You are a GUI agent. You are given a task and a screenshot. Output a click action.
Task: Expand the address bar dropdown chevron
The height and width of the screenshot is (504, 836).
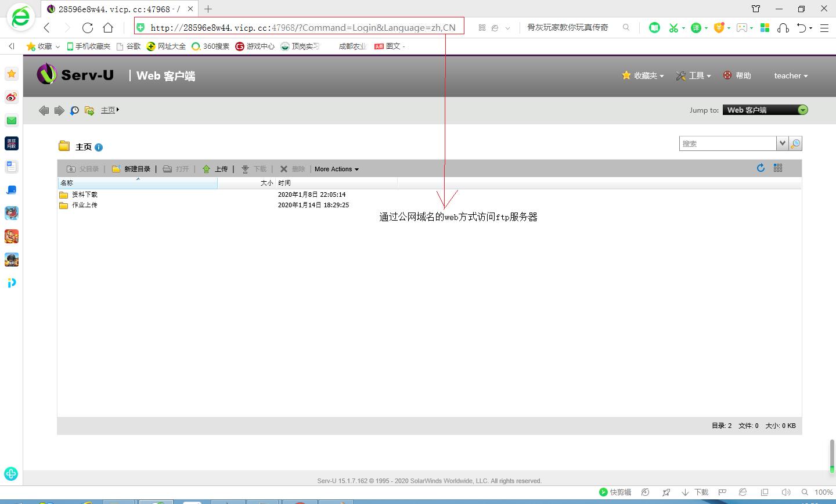coord(507,28)
